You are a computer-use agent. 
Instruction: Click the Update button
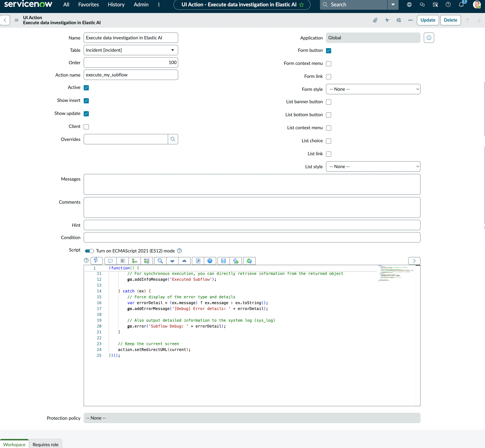point(428,20)
